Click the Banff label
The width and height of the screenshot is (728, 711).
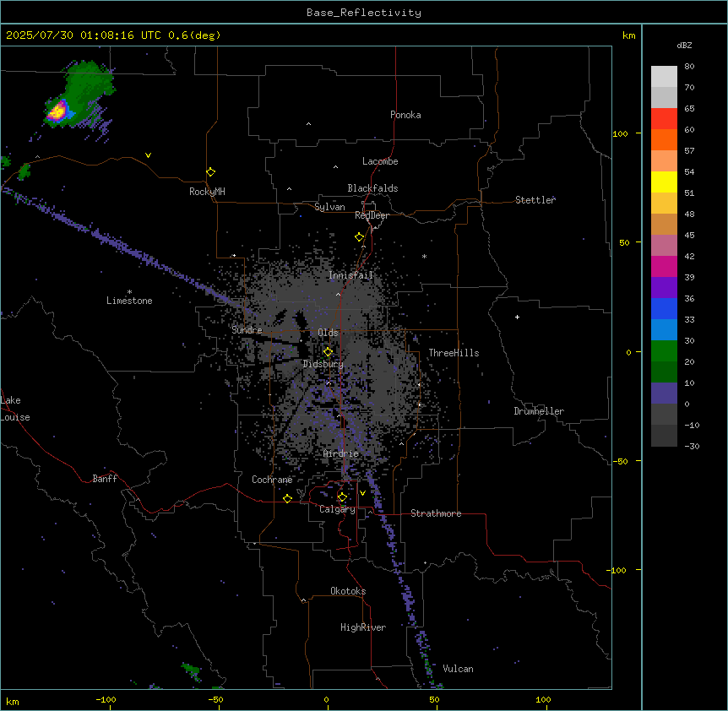coord(105,479)
